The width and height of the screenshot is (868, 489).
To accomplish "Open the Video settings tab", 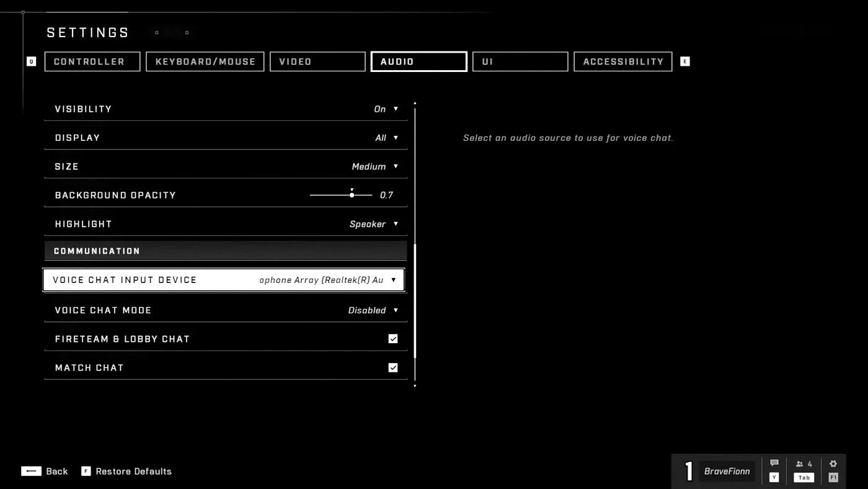I will [317, 61].
